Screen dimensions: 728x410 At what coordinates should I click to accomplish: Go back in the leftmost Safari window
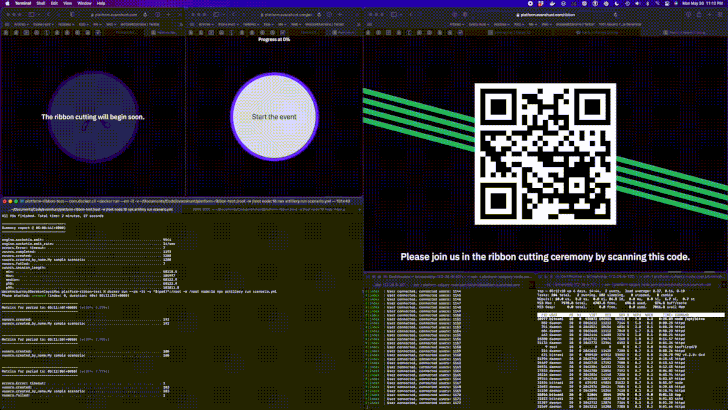(49, 14)
